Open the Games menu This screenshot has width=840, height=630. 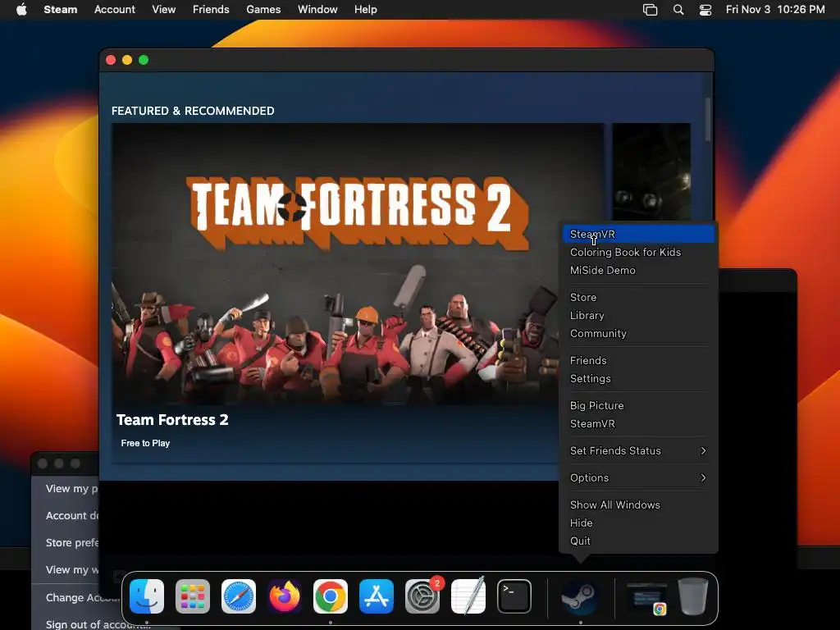click(263, 9)
